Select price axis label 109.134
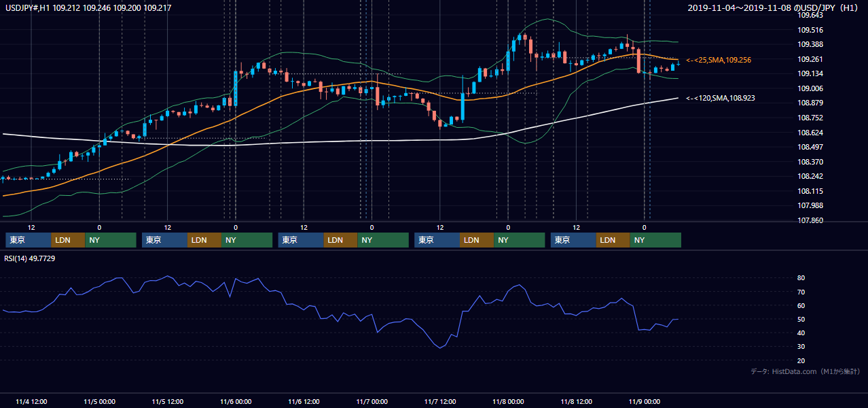The height and width of the screenshot is (408, 868). [x=810, y=73]
